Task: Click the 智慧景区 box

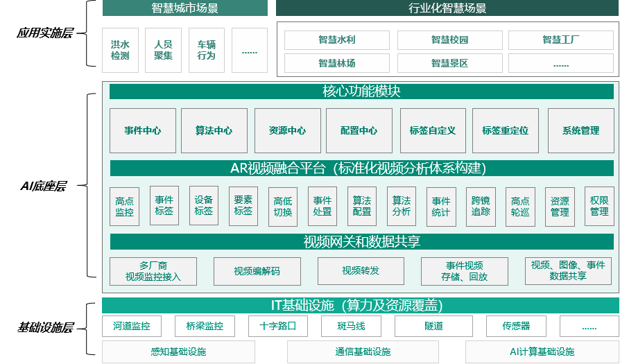Action: 449,63
